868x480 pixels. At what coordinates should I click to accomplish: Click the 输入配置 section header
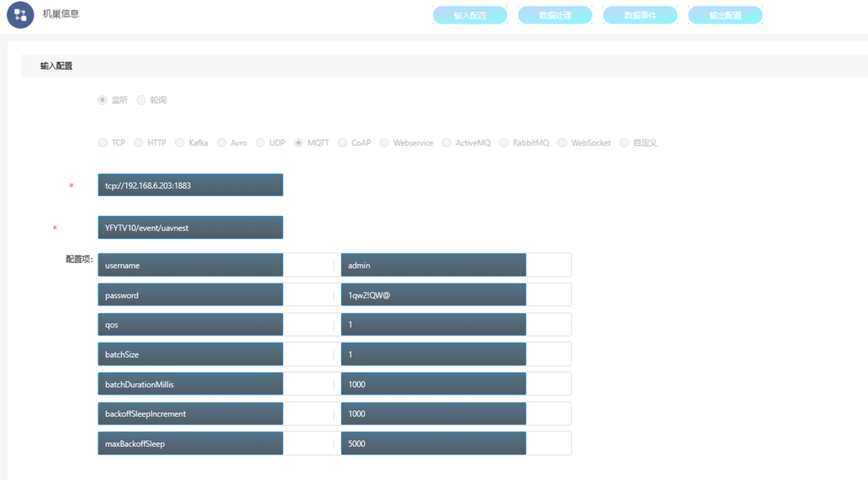(444, 66)
